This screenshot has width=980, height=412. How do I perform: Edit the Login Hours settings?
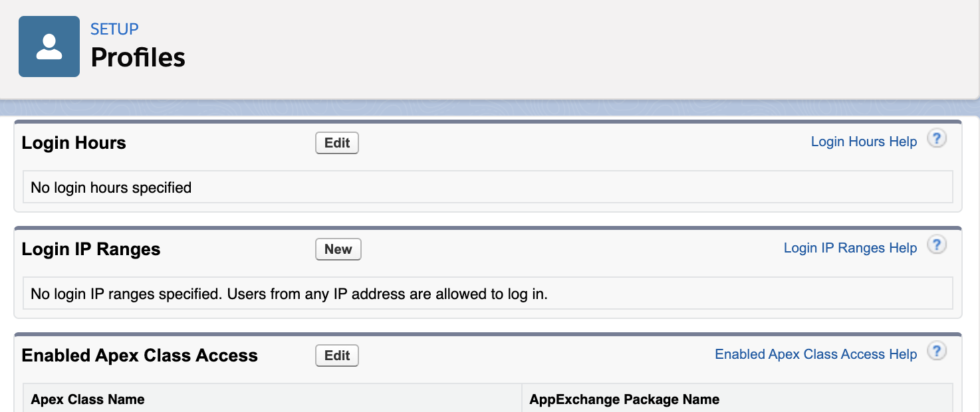(337, 143)
